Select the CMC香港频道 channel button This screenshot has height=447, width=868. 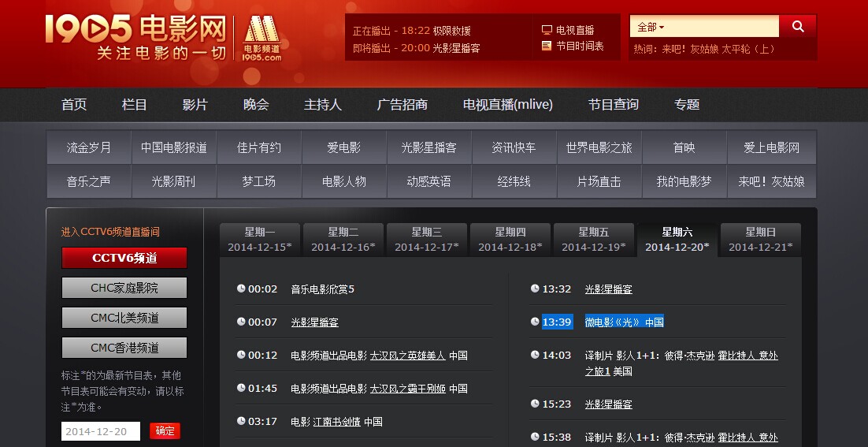(124, 348)
